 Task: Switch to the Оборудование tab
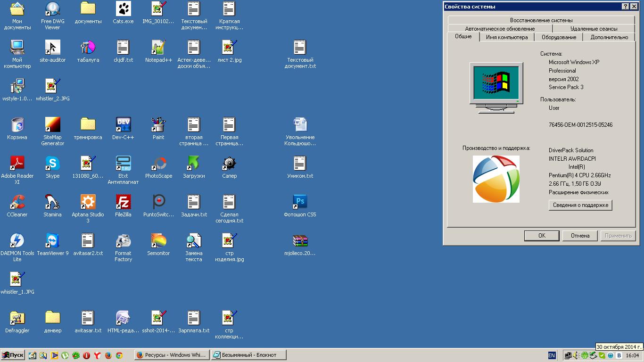pos(559,37)
